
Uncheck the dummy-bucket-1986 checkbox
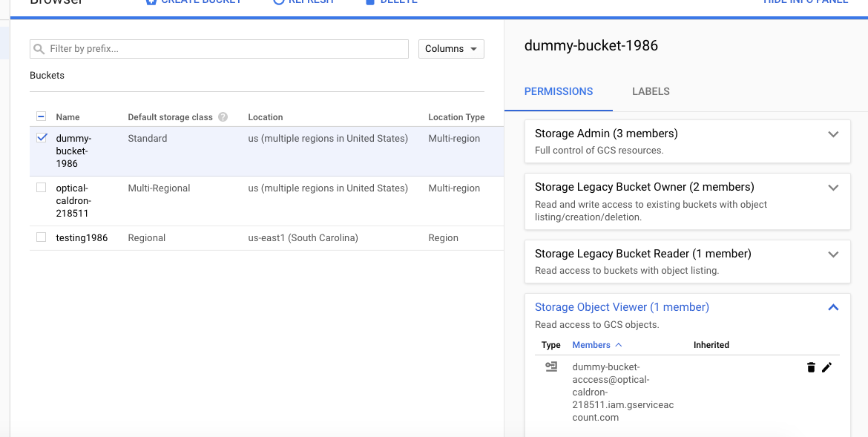point(41,136)
